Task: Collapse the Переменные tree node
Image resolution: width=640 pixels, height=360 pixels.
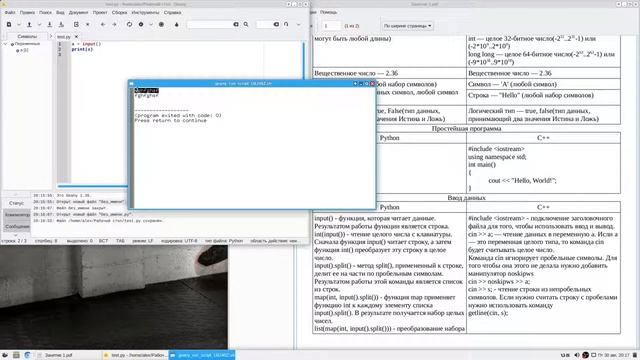Action: pos(6,44)
